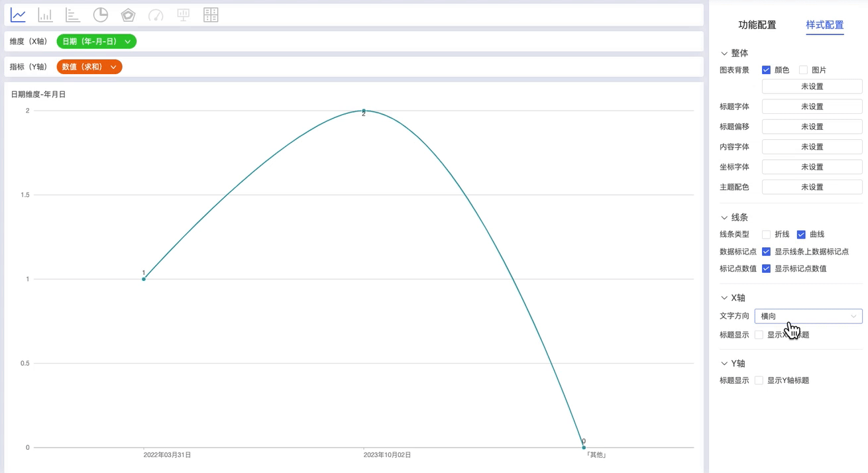Screen dimensions: 868x473
Task: Select the table grid chart icon
Action: 211,15
